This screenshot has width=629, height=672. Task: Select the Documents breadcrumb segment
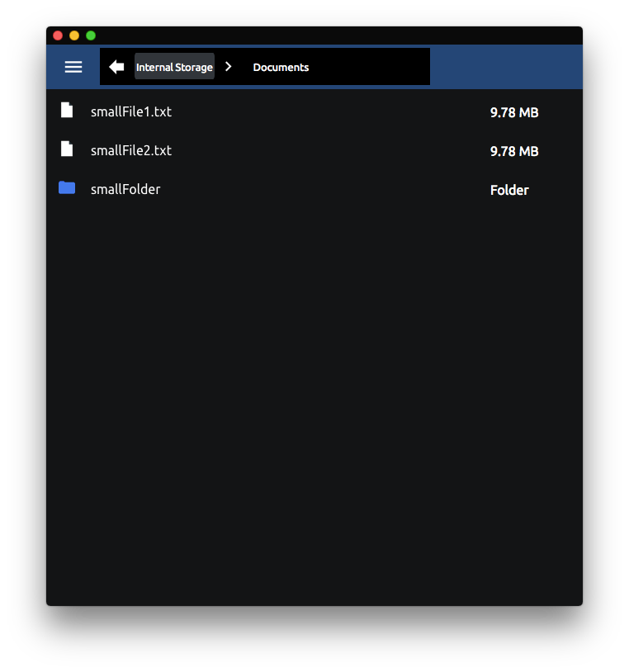[x=281, y=67]
